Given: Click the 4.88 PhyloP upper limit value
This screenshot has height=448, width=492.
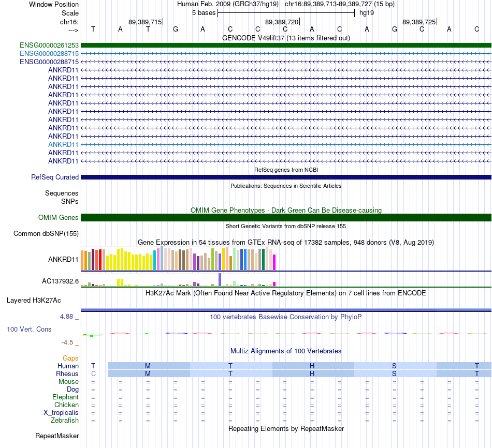Looking at the screenshot, I should click(66, 317).
